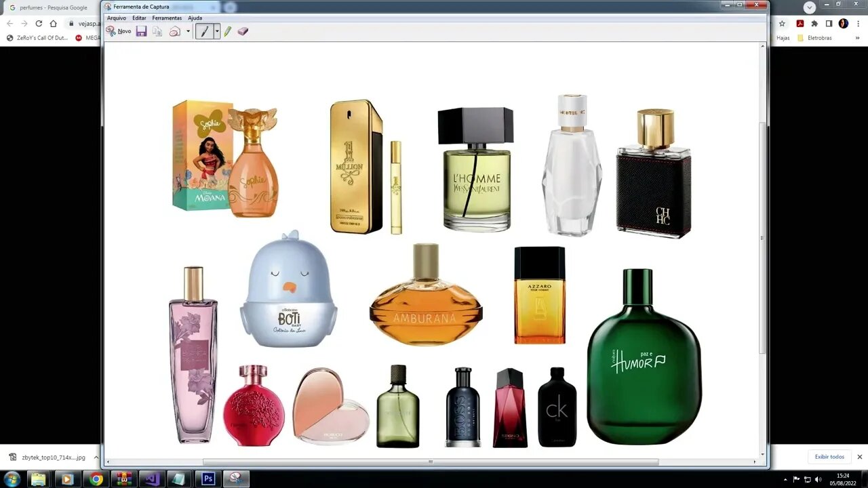Click the Boti Baby bird bottle image

coord(288,289)
